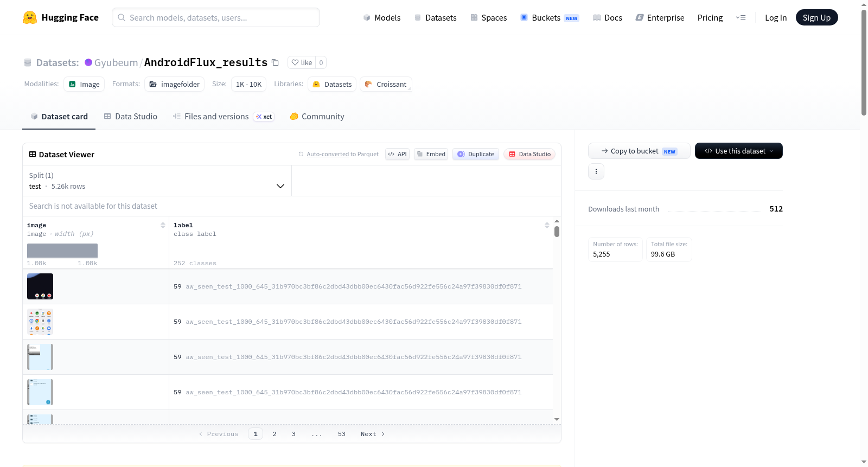868x467 pixels.
Task: Click the Datasets stack icon beside title
Action: (x=28, y=62)
